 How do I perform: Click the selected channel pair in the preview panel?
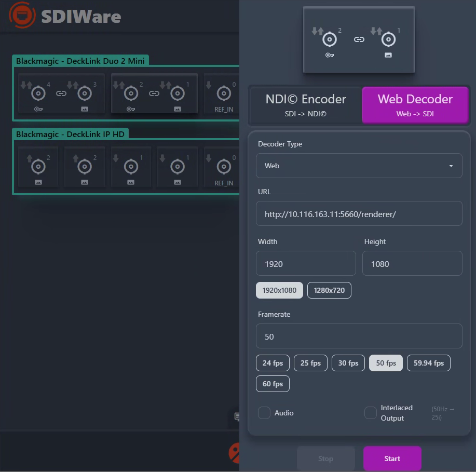coord(359,39)
